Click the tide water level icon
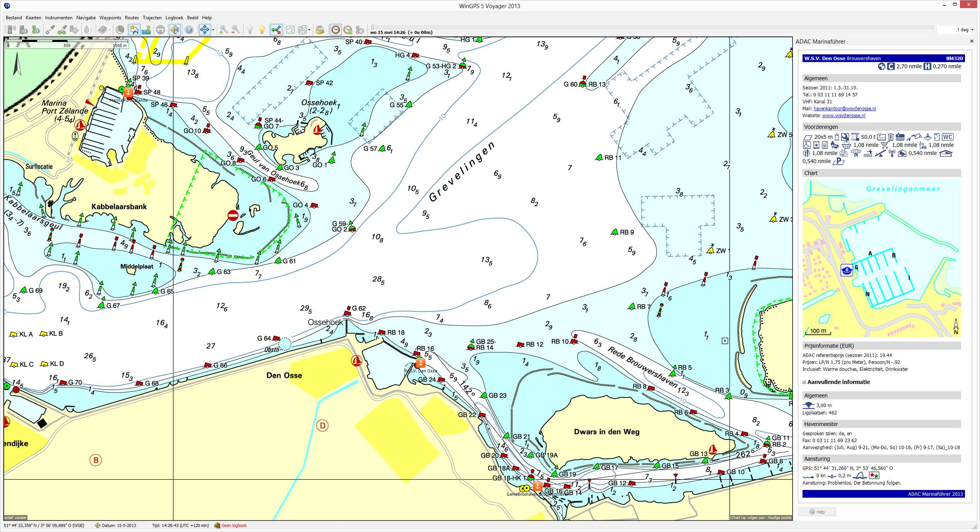This screenshot has height=532, width=980. [146, 30]
